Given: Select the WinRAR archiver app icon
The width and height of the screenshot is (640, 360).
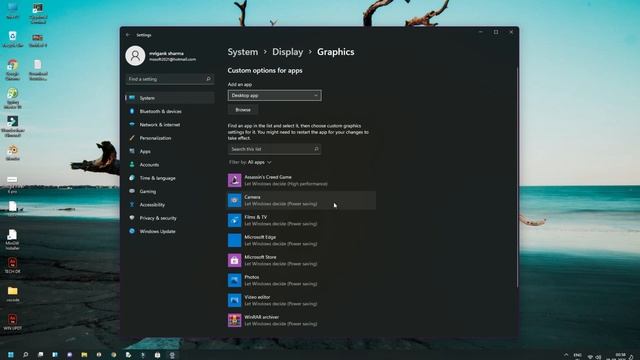Looking at the screenshot, I should (x=234, y=320).
